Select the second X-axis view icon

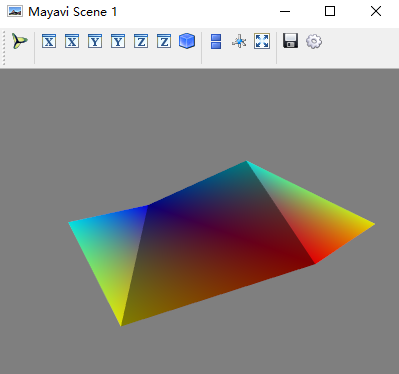point(72,41)
